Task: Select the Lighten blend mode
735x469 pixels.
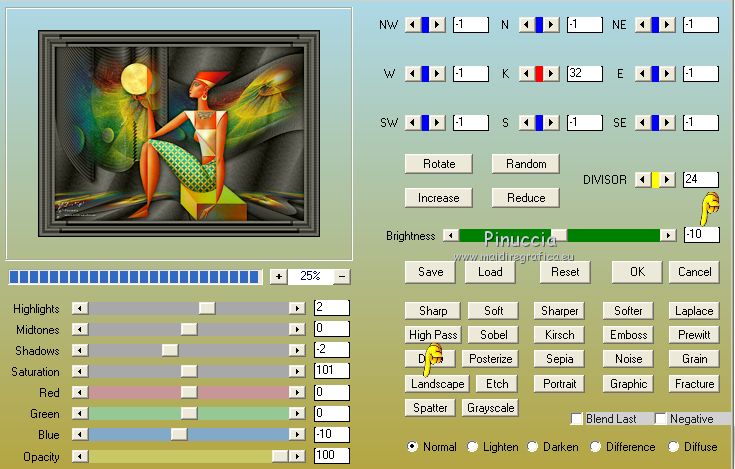Action: [472, 447]
